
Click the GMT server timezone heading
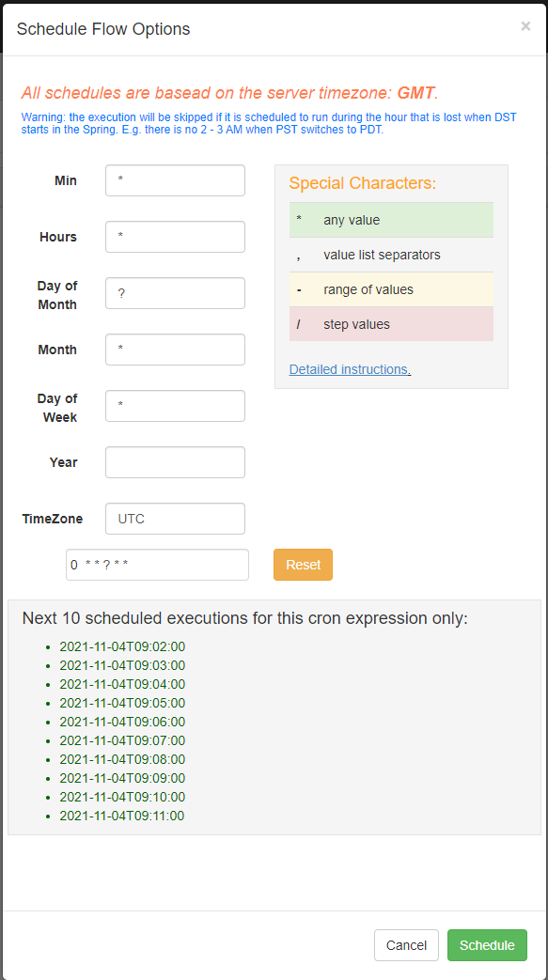[x=229, y=93]
